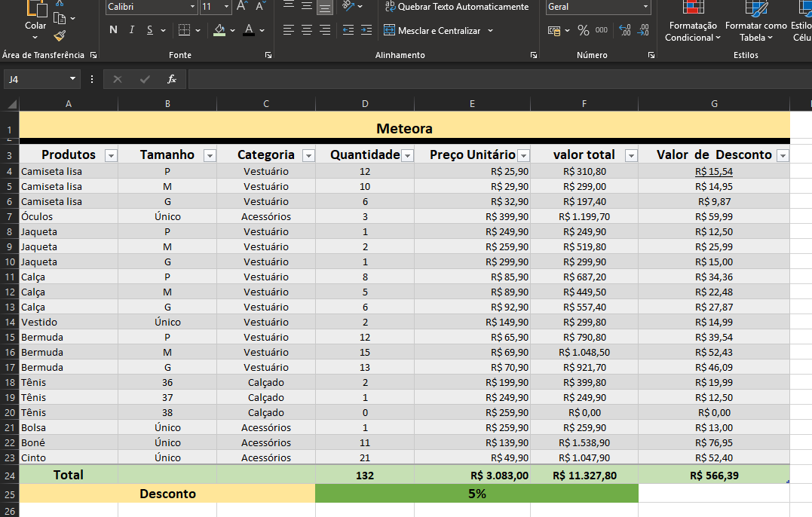Screen dimensions: 812x517
Task: Increase decimal places in Número group
Action: pyautogui.click(x=624, y=30)
